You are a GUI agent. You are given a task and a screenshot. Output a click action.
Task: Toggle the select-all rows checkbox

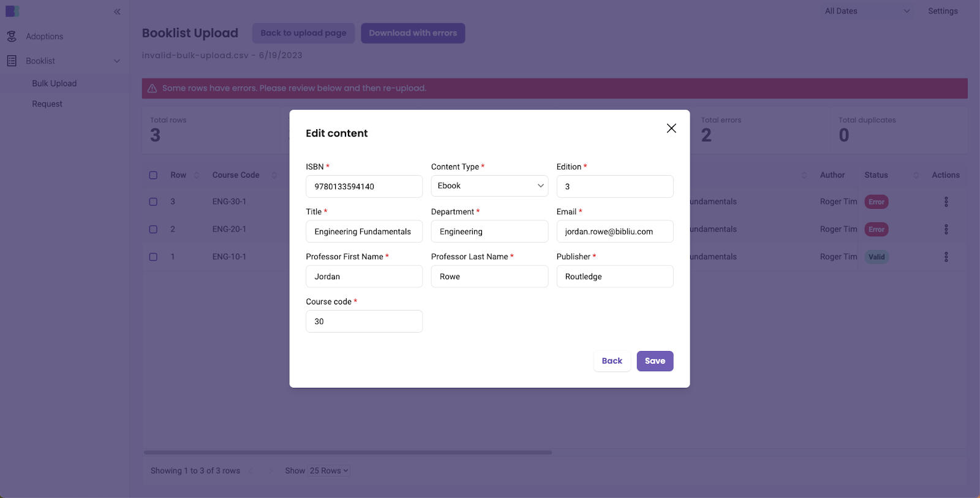point(153,175)
